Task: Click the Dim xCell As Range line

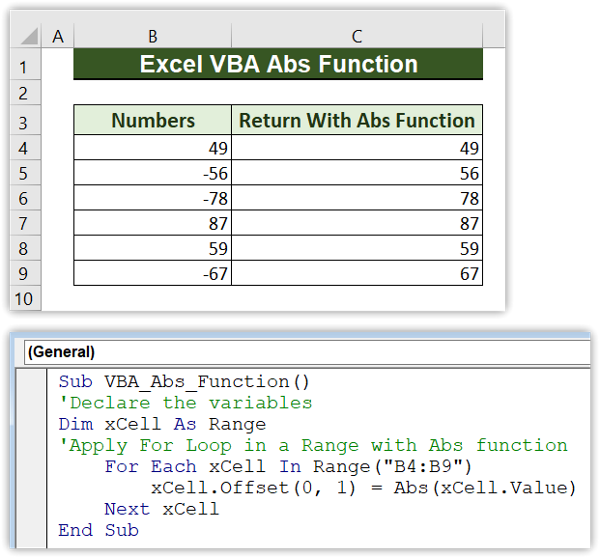Action: click(x=162, y=424)
